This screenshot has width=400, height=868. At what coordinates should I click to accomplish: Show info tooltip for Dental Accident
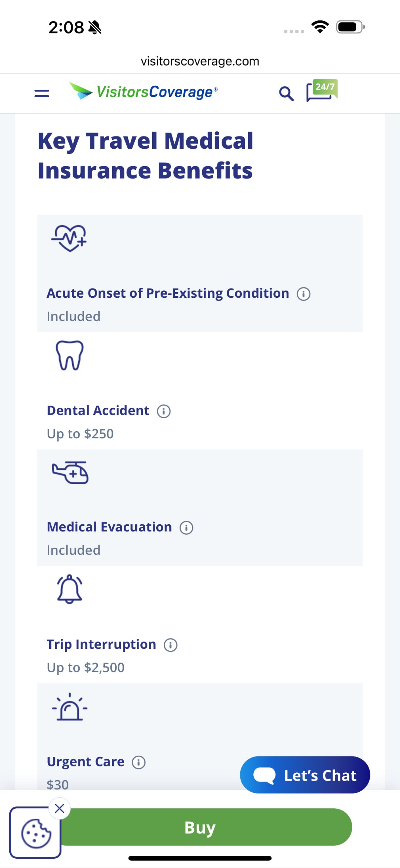coord(164,411)
